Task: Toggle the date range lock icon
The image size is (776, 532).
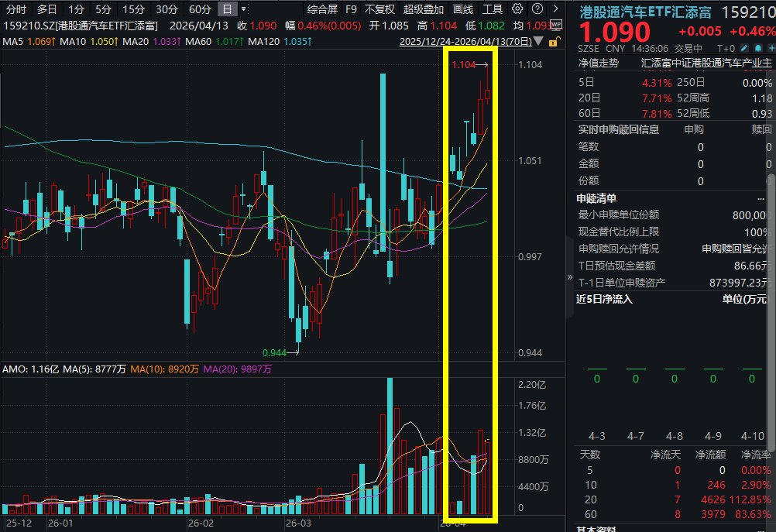Action: click(555, 41)
